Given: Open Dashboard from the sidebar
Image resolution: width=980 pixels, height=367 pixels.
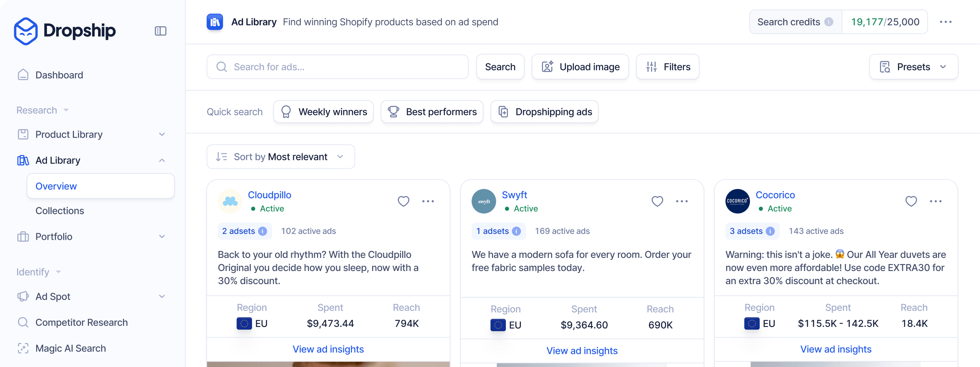Looking at the screenshot, I should pyautogui.click(x=59, y=75).
